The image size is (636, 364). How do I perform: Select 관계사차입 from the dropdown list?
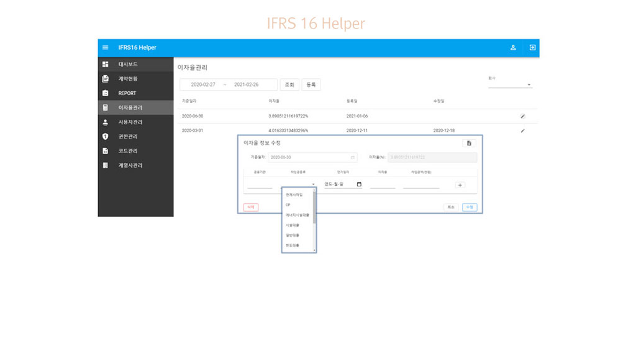point(294,194)
